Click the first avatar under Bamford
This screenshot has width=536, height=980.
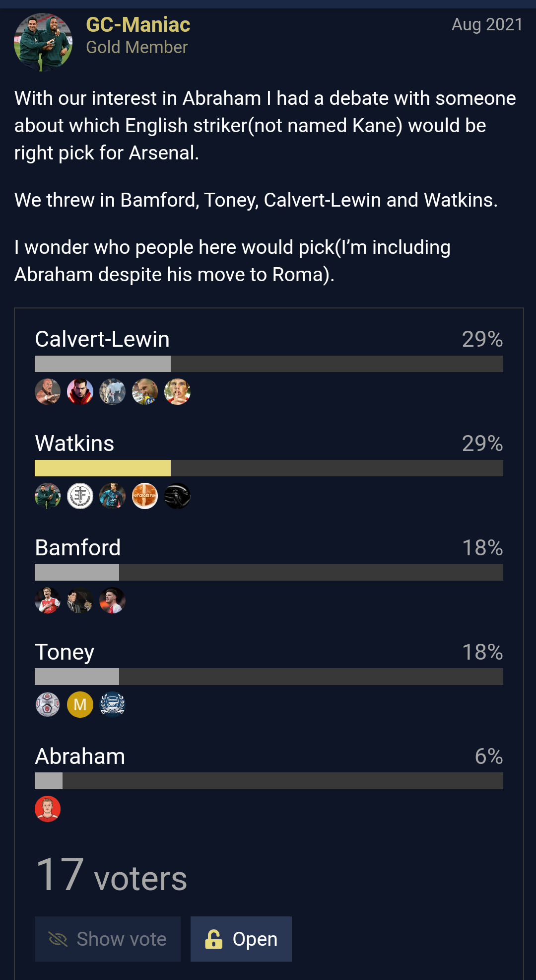pyautogui.click(x=48, y=600)
